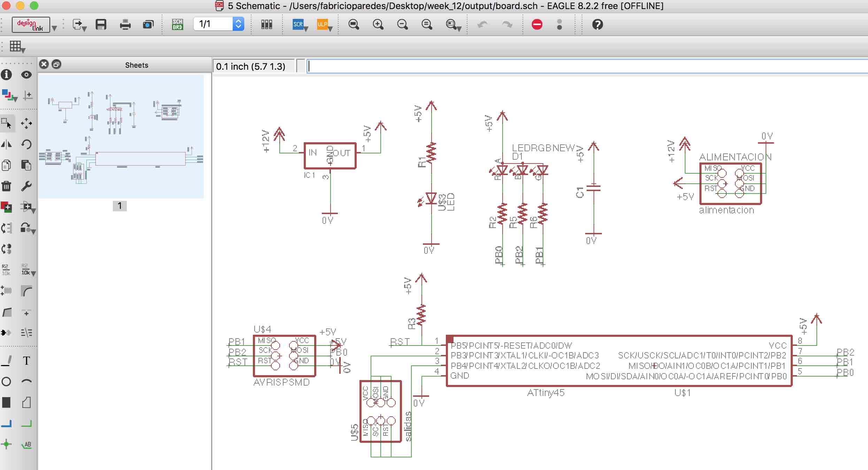Undock the Sheets panel
Image resolution: width=868 pixels, height=470 pixels.
(x=56, y=65)
